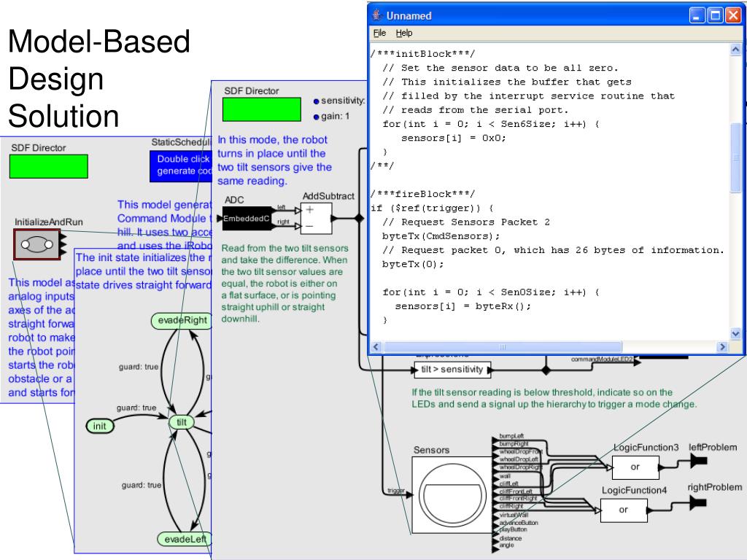Open the File menu in Unnamed window
The image size is (747, 560).
[379, 33]
